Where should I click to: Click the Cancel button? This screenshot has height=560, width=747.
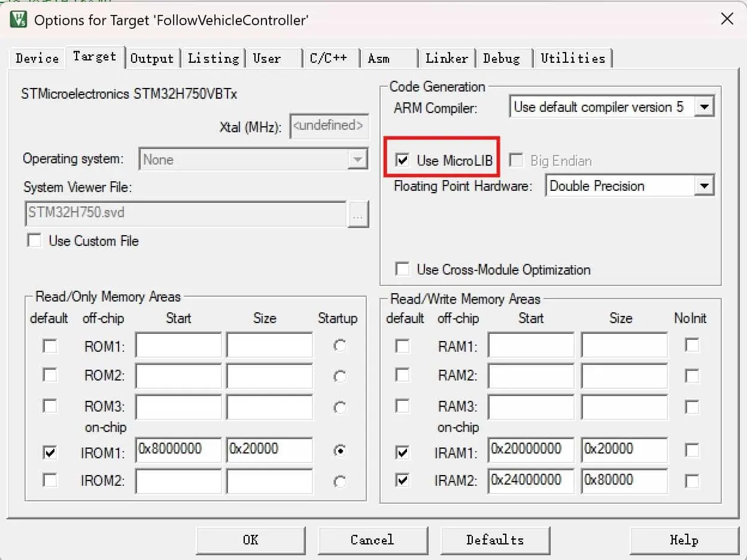(372, 540)
